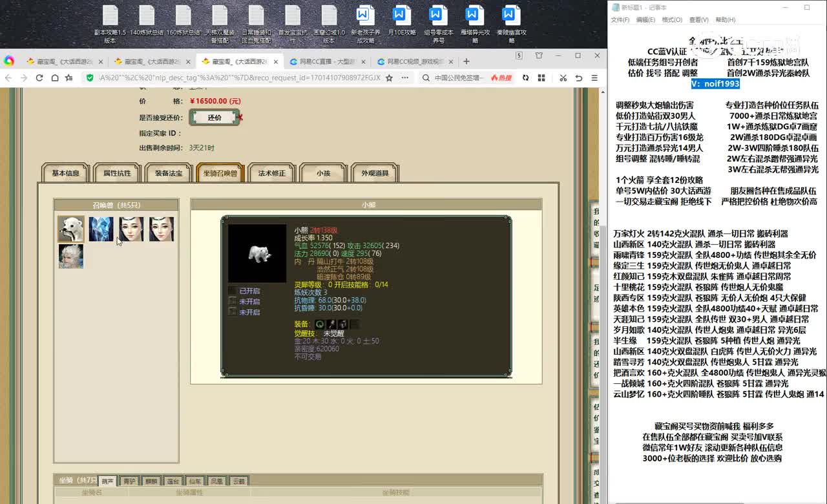Open Notepad 编辑(E) menu
This screenshot has width=827, height=504.
coord(645,20)
